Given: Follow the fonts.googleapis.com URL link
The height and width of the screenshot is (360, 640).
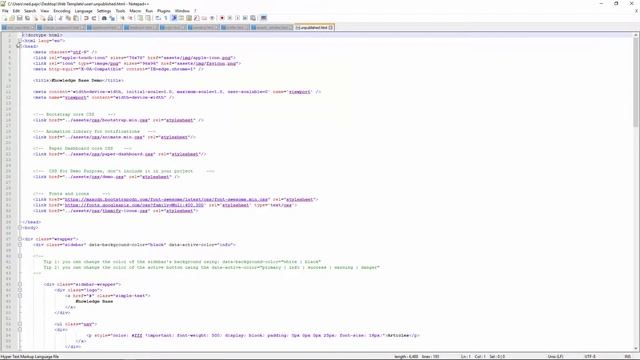Looking at the screenshot, I should 134,205.
